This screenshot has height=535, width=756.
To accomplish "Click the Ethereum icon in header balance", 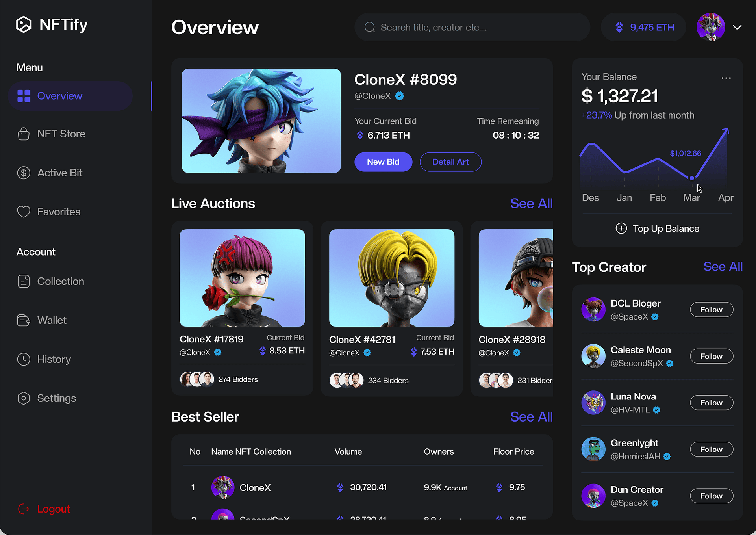I will 619,27.
